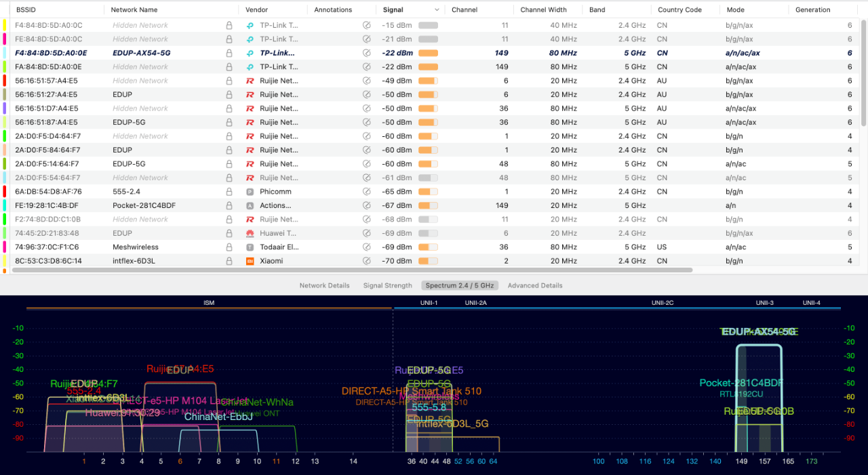Click the Ruijie logo in the 56:16:51:87:A4:E5 row
Image resolution: width=868 pixels, height=475 pixels.
point(250,123)
